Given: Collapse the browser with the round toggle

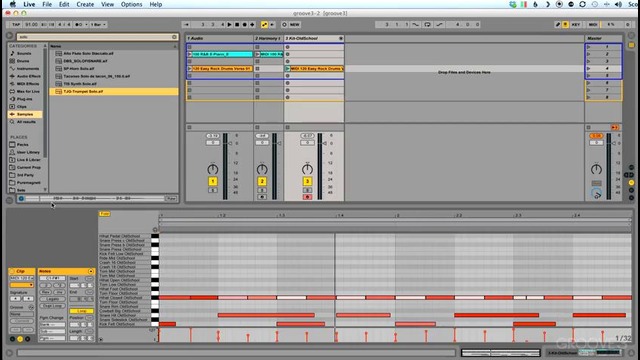Looking at the screenshot, I should pos(10,36).
